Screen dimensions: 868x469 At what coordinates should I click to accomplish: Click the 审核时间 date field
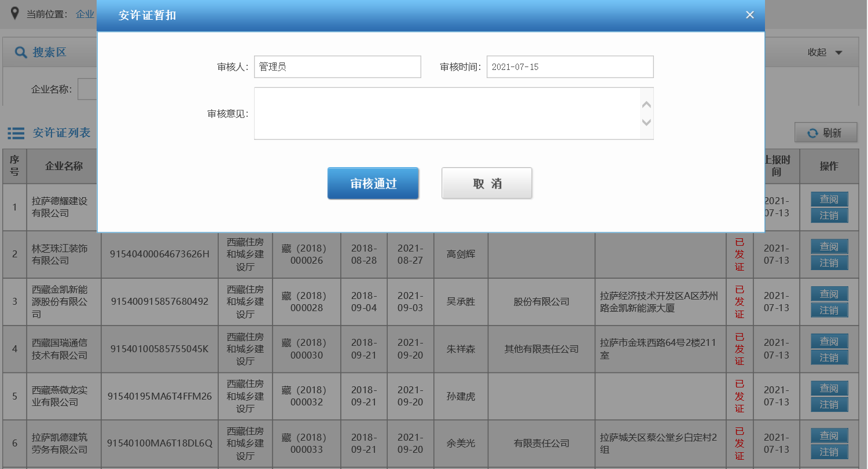click(569, 67)
